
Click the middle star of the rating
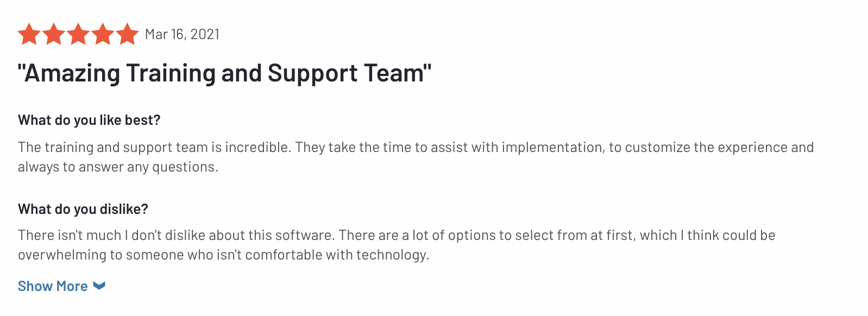coord(79,34)
